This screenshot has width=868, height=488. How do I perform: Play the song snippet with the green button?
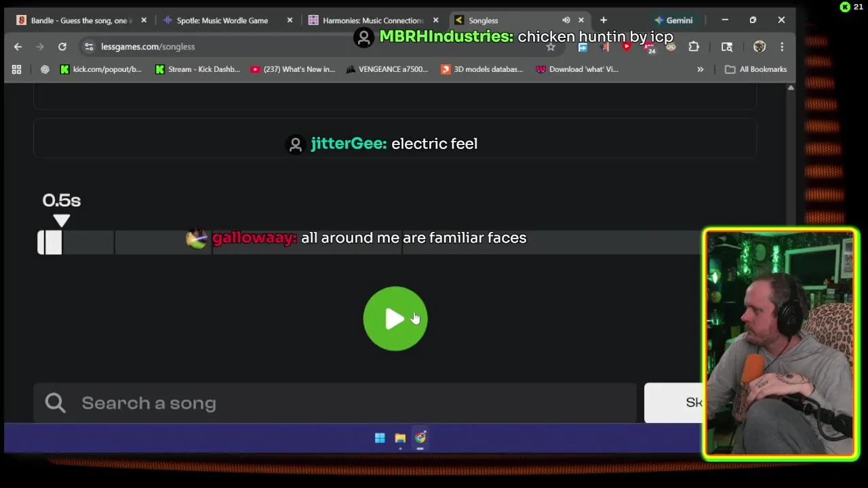pyautogui.click(x=395, y=319)
